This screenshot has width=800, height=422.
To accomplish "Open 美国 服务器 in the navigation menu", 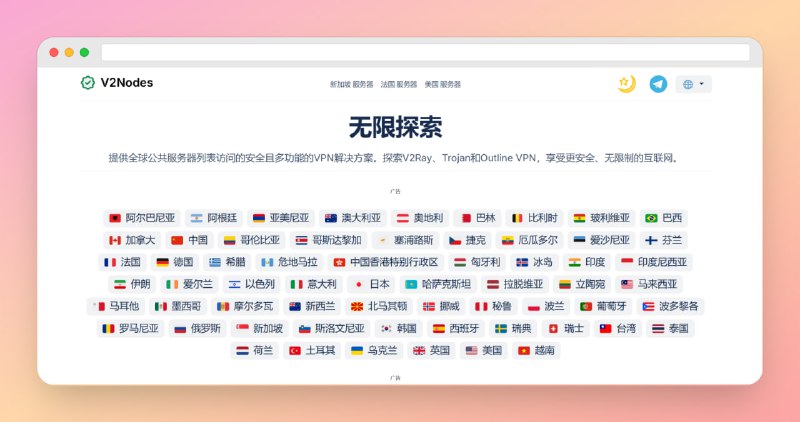I will click(443, 85).
